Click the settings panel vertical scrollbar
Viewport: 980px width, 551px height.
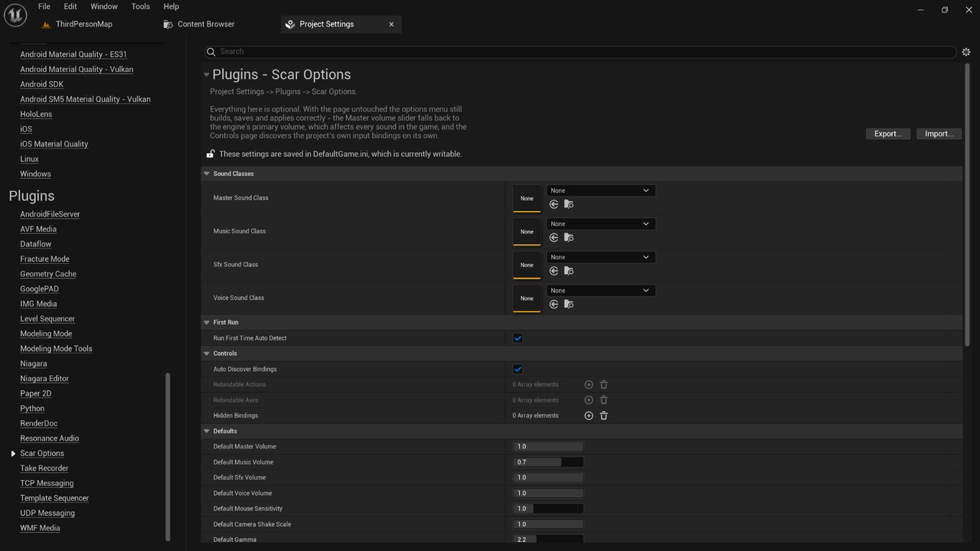(x=968, y=205)
